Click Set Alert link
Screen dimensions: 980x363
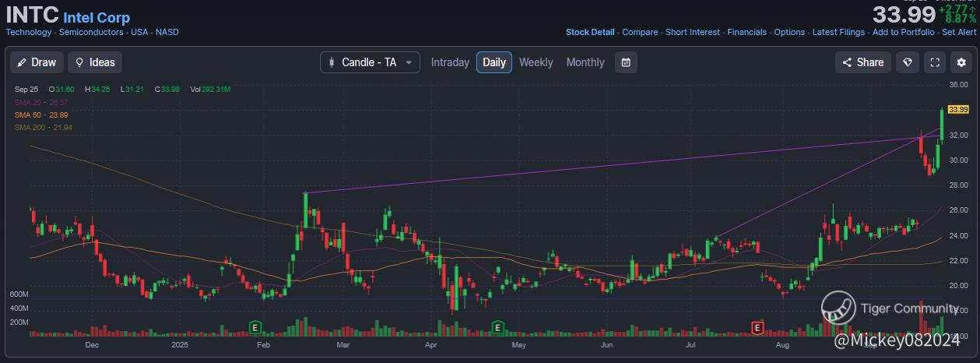pyautogui.click(x=959, y=32)
